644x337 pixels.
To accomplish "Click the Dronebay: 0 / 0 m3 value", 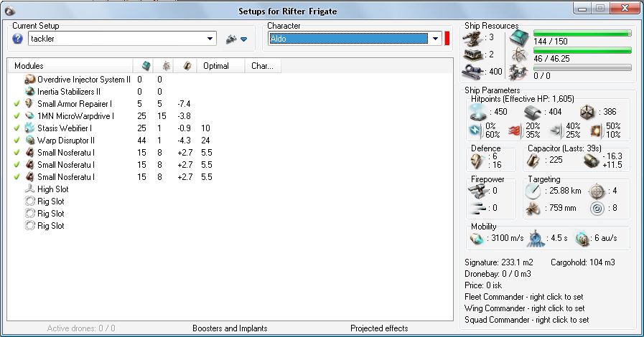I will (x=498, y=273).
